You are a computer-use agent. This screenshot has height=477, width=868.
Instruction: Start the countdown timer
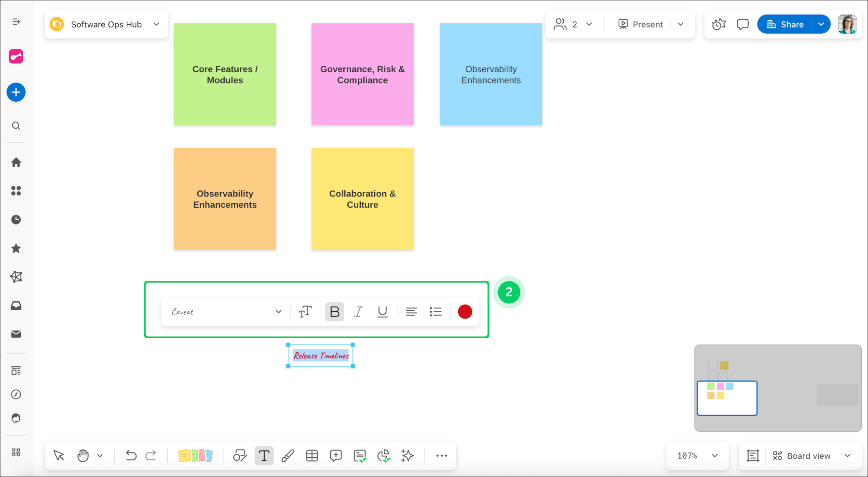pyautogui.click(x=719, y=24)
